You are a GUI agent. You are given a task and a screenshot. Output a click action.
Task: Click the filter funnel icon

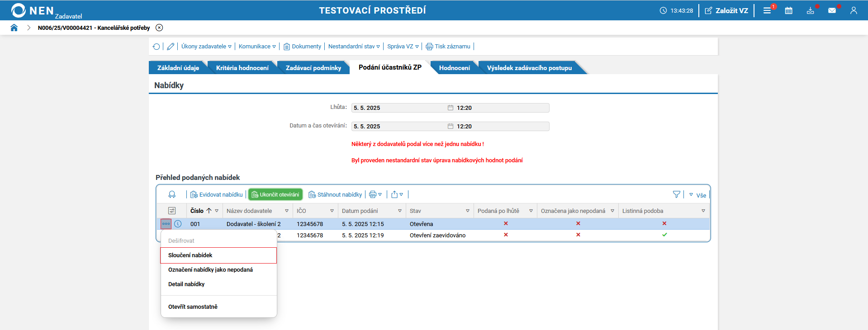point(677,194)
